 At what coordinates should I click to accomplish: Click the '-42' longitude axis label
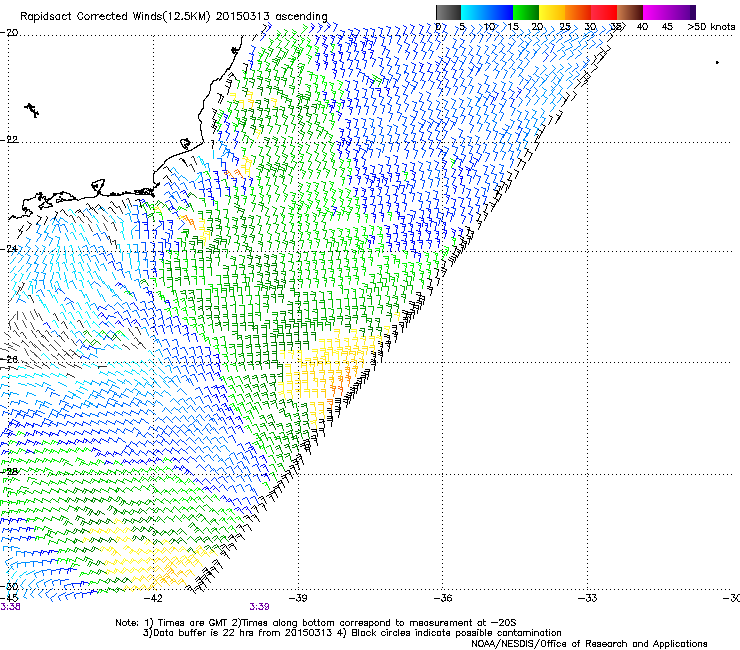(x=153, y=598)
